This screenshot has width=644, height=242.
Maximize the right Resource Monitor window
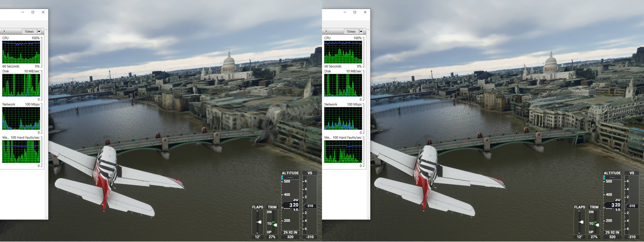(355, 12)
